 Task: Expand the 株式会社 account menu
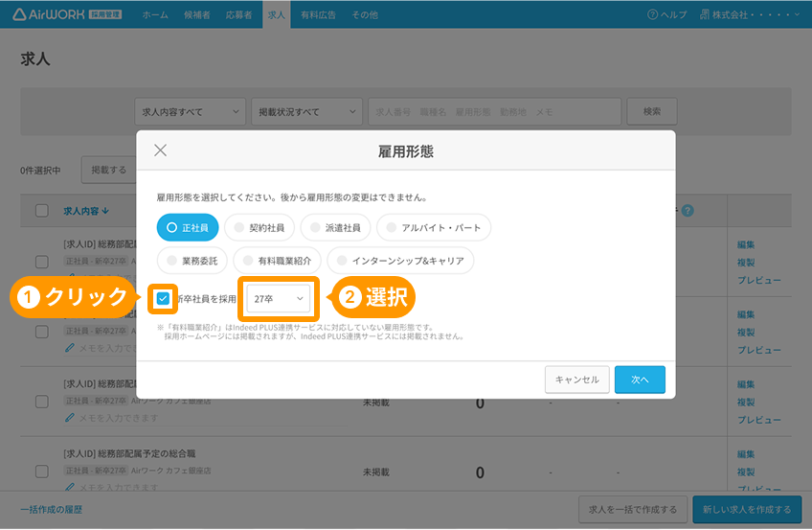750,14
